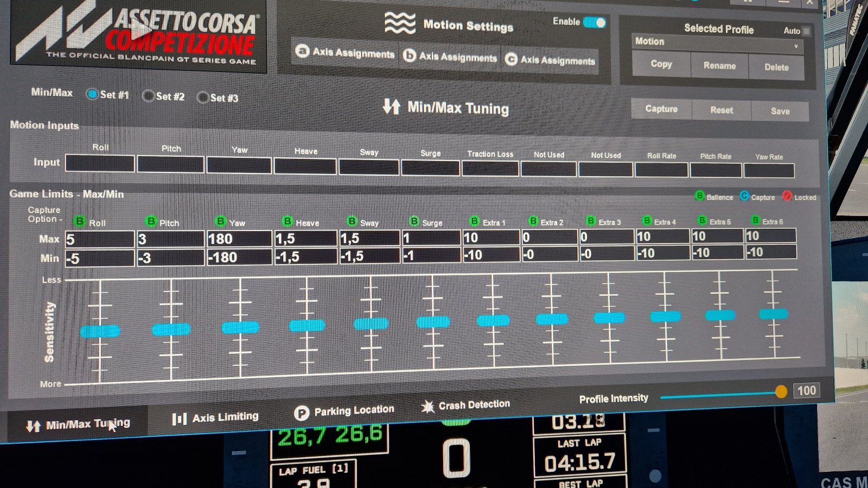This screenshot has width=868, height=488.
Task: Click the Pitch sensitivity slider handle
Action: pos(171,329)
